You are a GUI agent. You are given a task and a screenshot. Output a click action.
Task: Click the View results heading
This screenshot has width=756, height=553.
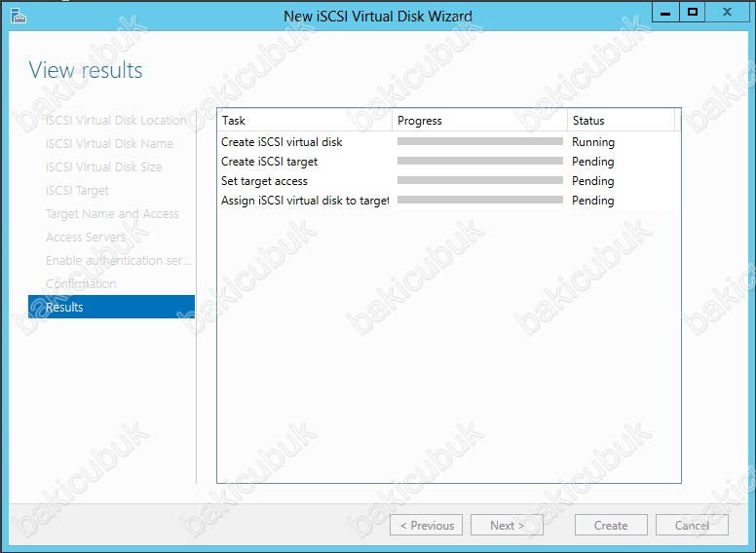[86, 70]
